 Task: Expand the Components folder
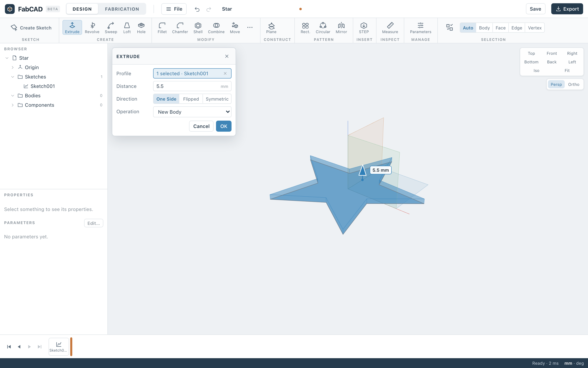[x=13, y=105]
